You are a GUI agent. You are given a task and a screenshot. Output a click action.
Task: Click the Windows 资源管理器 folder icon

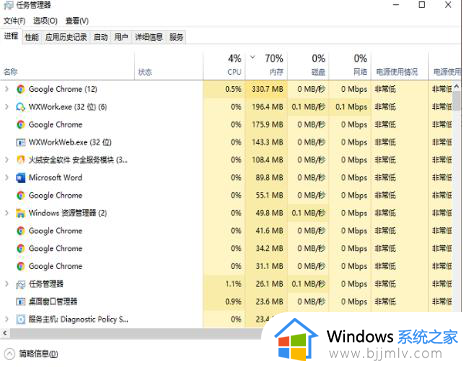click(21, 213)
